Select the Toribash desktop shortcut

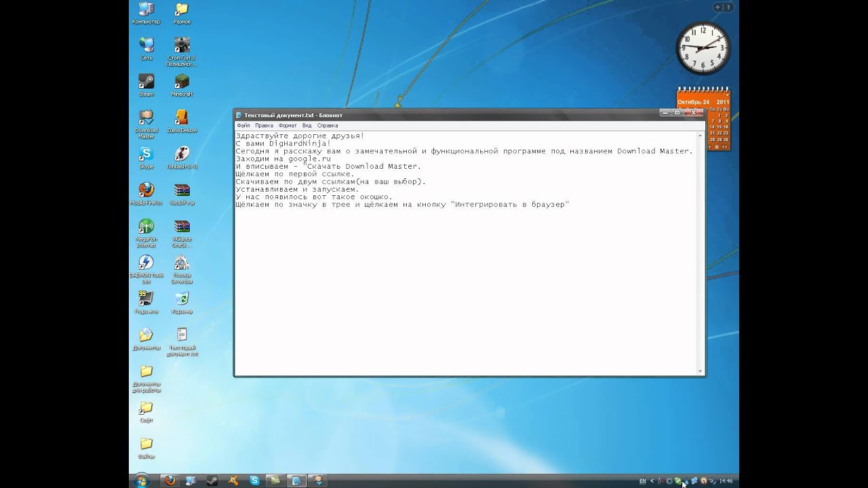pyautogui.click(x=182, y=157)
